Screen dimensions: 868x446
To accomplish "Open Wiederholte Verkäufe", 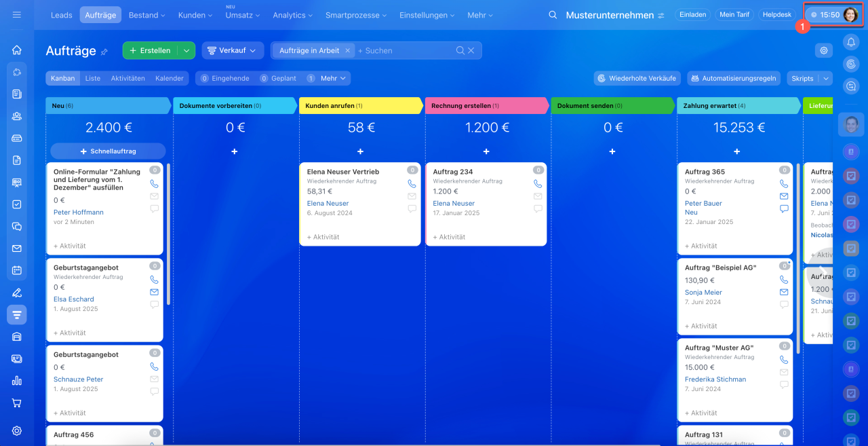I will [x=636, y=78].
